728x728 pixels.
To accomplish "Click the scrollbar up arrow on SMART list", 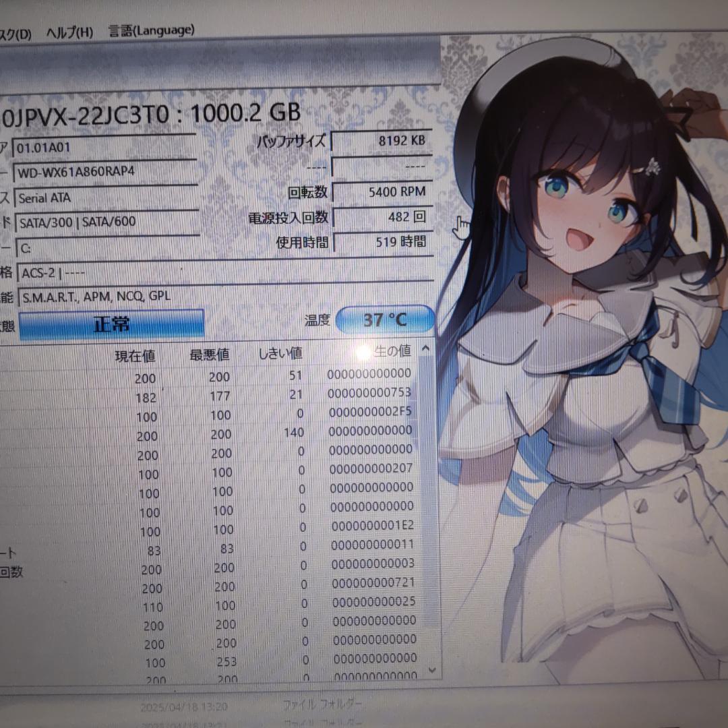I will [424, 348].
